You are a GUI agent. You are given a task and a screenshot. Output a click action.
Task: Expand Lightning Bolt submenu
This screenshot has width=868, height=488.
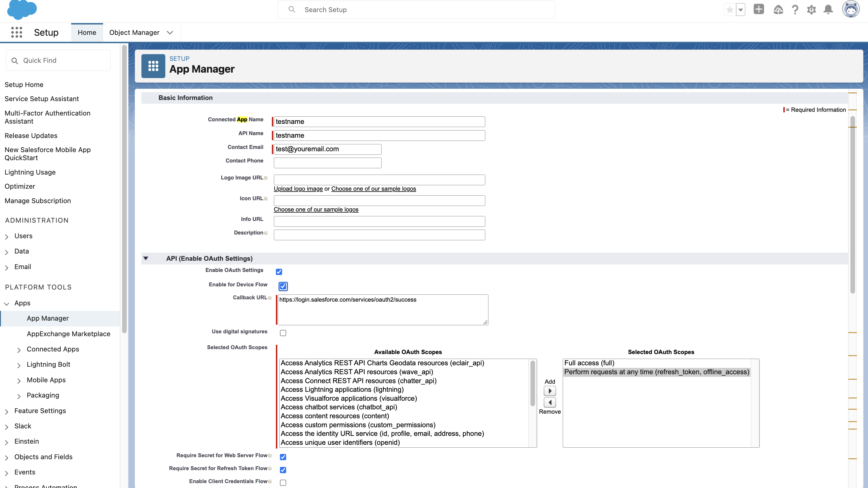pos(19,365)
